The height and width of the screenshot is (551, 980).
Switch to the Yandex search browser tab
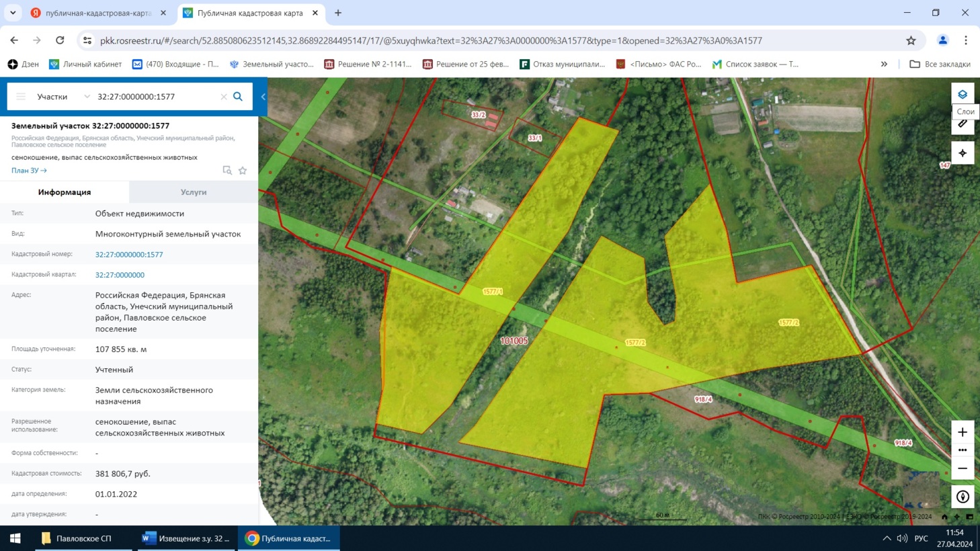(99, 13)
